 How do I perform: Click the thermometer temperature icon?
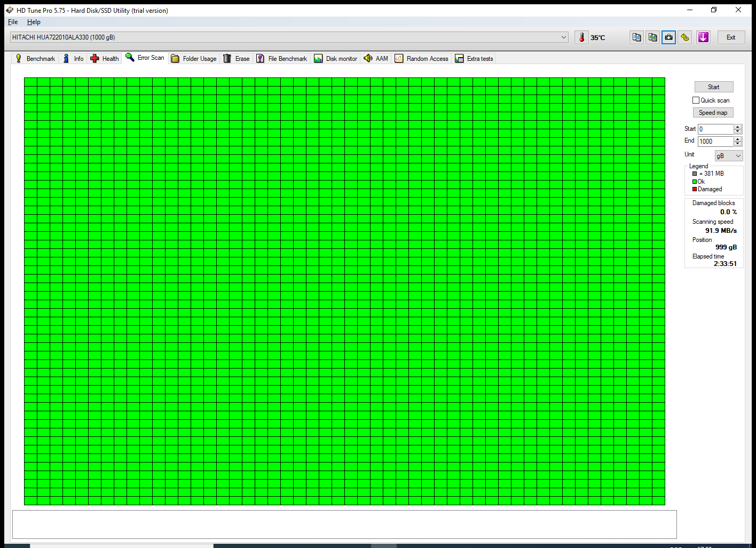coord(581,37)
